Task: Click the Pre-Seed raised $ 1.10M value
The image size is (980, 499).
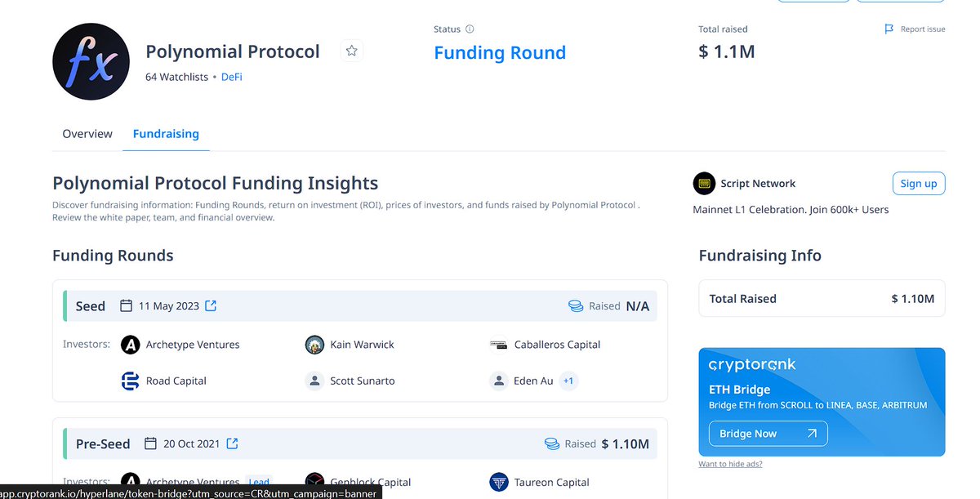Action: 626,443
